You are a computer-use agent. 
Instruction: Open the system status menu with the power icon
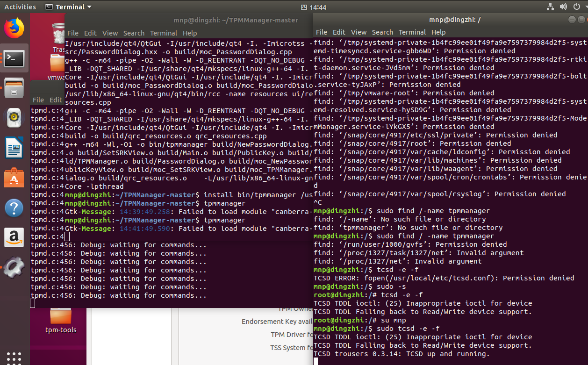tap(577, 7)
